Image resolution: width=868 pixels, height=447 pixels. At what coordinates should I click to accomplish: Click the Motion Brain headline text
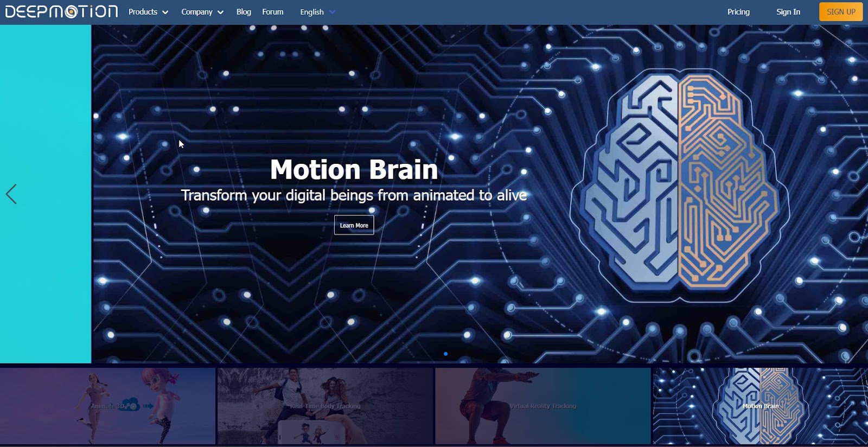point(354,169)
